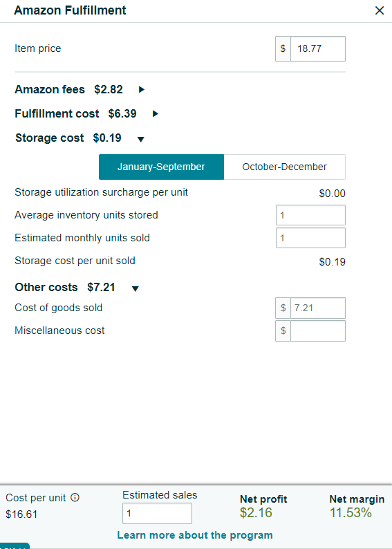Open Learn more about the program link
This screenshot has height=549, width=392.
coord(195,535)
